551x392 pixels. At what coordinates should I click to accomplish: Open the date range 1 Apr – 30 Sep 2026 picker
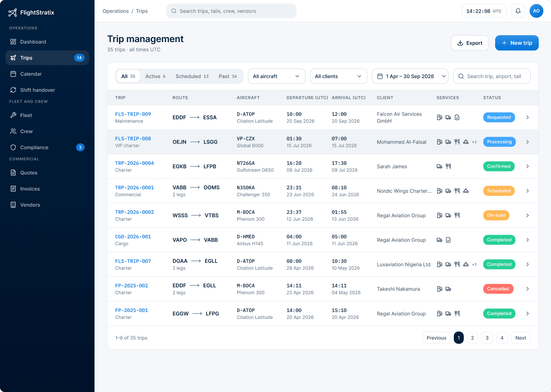click(410, 76)
